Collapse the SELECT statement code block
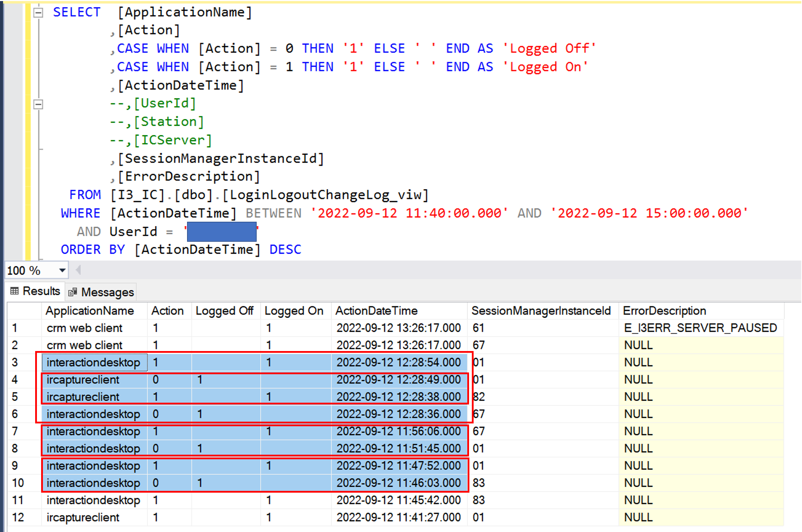This screenshot has width=802, height=532. 38,13
